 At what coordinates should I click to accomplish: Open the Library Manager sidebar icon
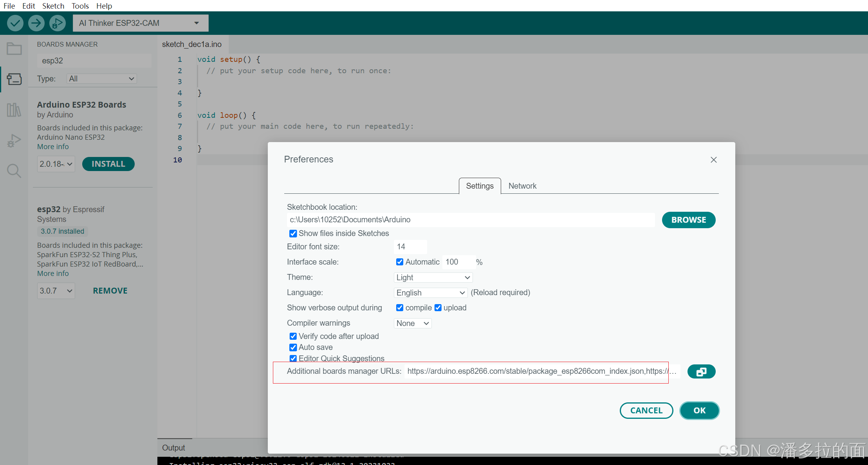click(14, 110)
